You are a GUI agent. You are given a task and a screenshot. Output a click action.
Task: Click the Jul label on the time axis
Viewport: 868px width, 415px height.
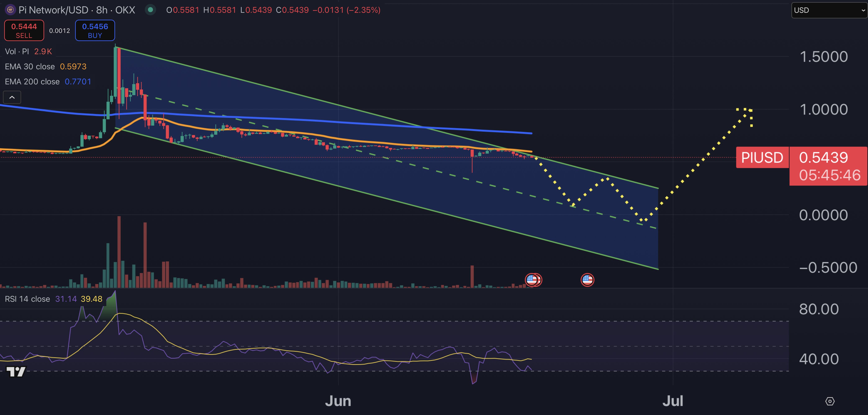click(x=673, y=401)
